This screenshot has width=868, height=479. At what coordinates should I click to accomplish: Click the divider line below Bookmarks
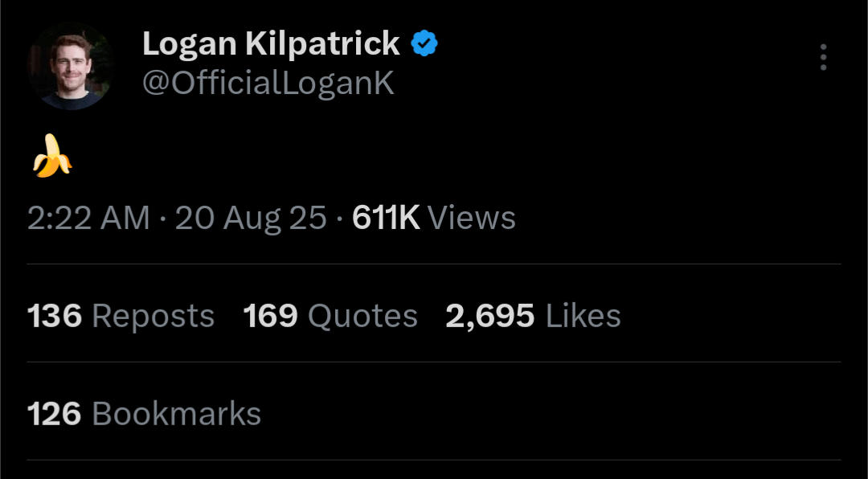[434, 460]
